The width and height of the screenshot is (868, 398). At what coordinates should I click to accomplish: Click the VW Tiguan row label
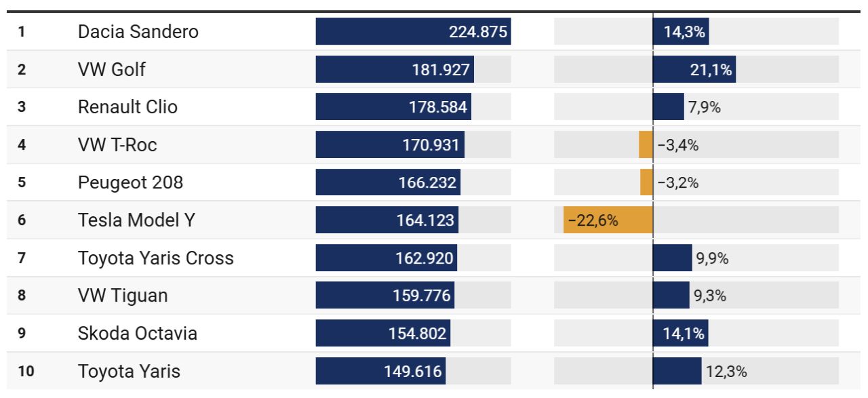click(123, 295)
